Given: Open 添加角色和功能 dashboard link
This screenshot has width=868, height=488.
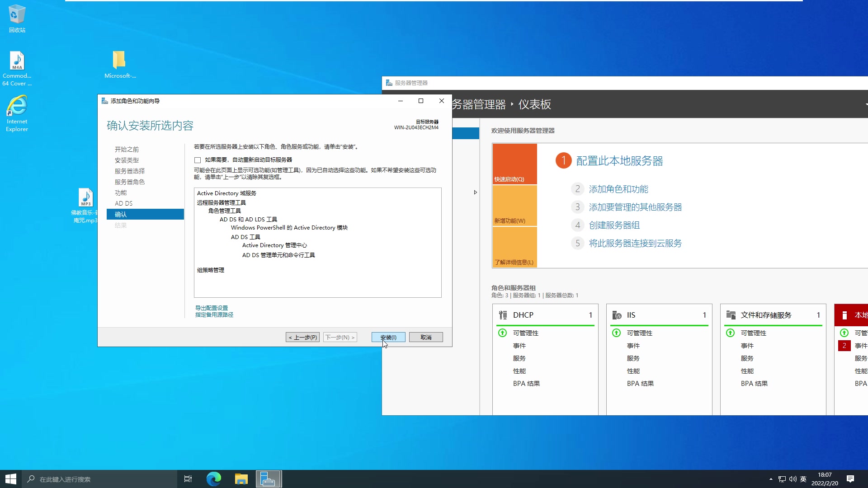Looking at the screenshot, I should 618,189.
